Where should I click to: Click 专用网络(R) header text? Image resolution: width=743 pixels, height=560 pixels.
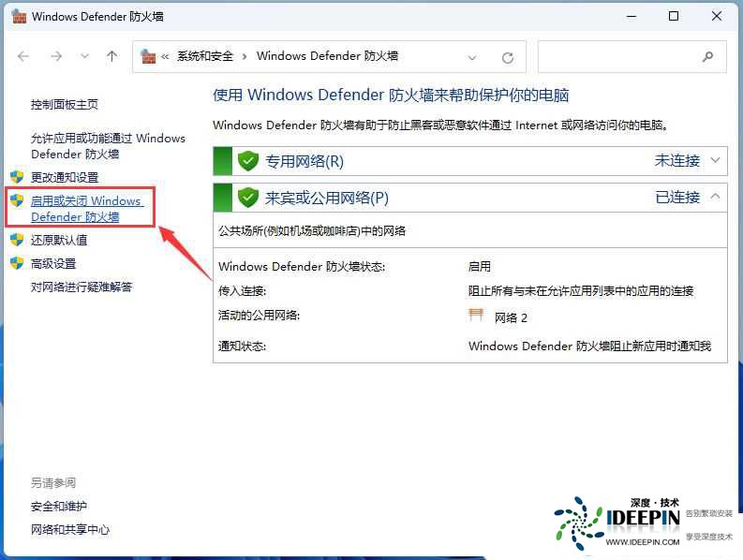pos(305,161)
